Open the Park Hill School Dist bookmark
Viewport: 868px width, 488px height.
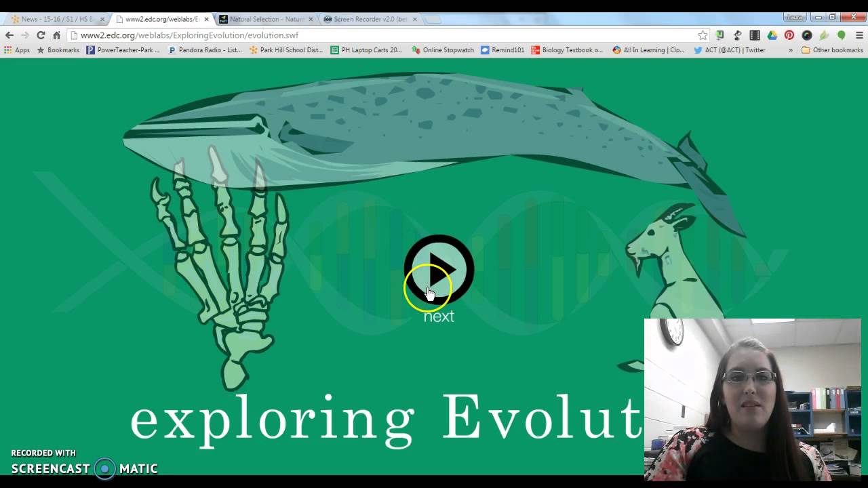click(286, 50)
